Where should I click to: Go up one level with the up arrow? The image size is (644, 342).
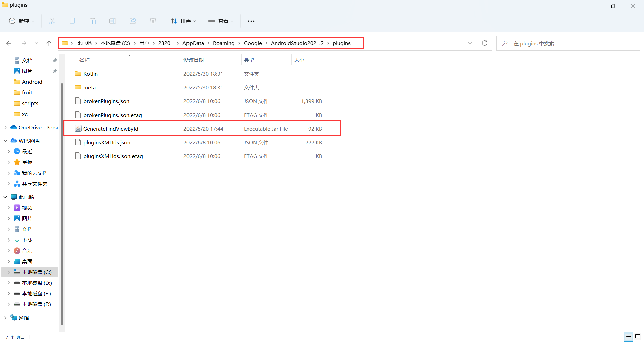click(x=49, y=43)
